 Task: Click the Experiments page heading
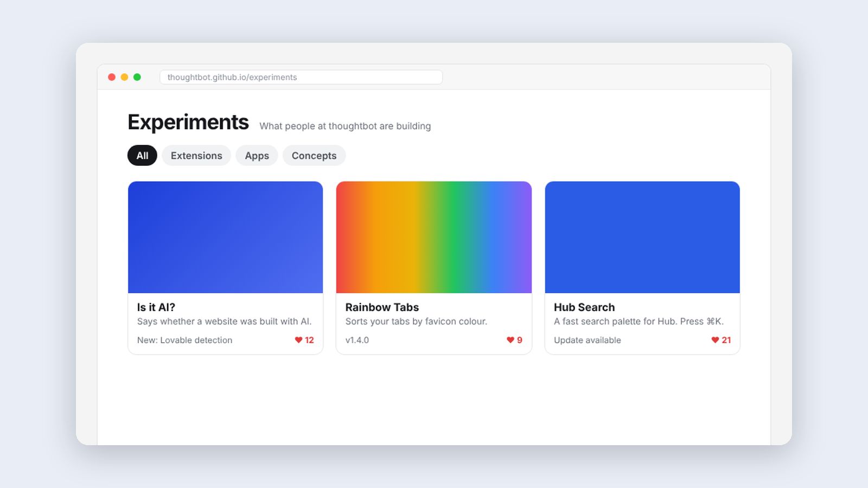(x=188, y=123)
